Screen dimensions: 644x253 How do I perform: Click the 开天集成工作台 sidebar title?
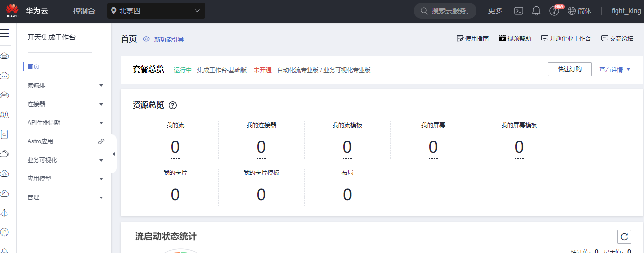point(52,37)
